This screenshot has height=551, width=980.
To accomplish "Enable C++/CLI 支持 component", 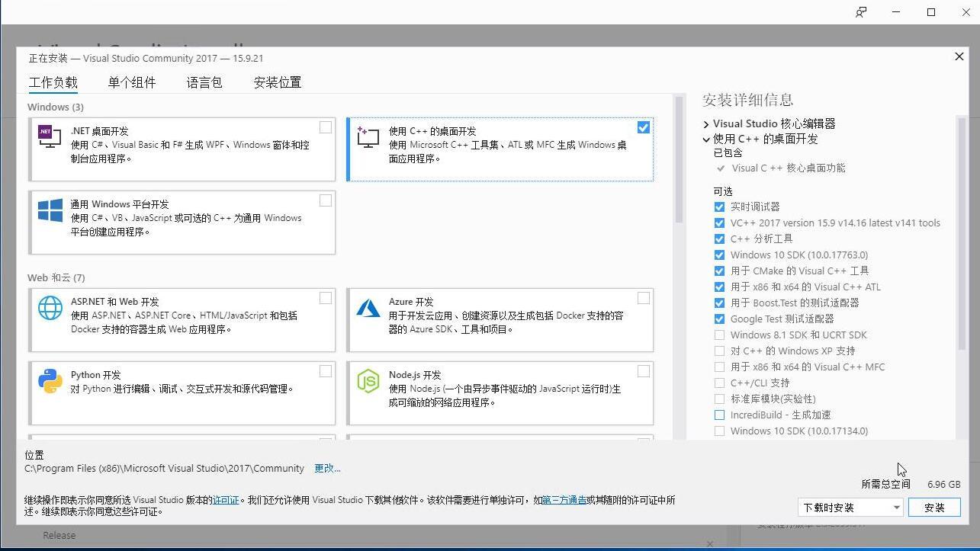I will click(x=719, y=383).
